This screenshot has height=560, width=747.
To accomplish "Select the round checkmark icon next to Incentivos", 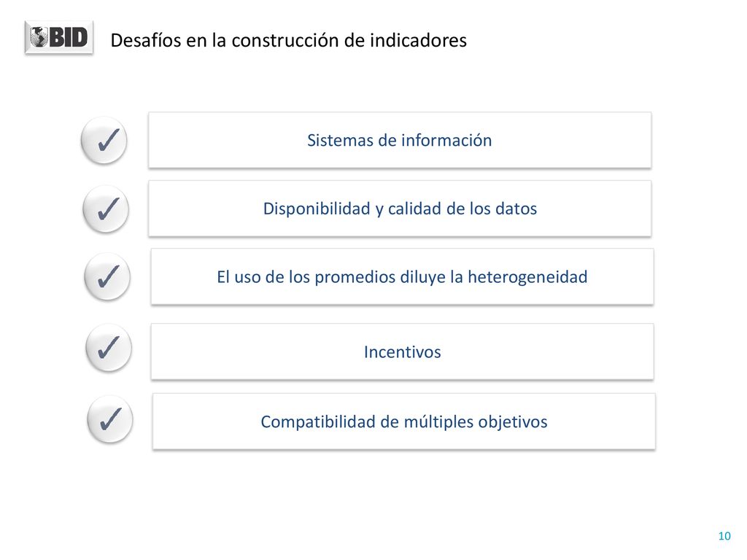I will pos(109,348).
